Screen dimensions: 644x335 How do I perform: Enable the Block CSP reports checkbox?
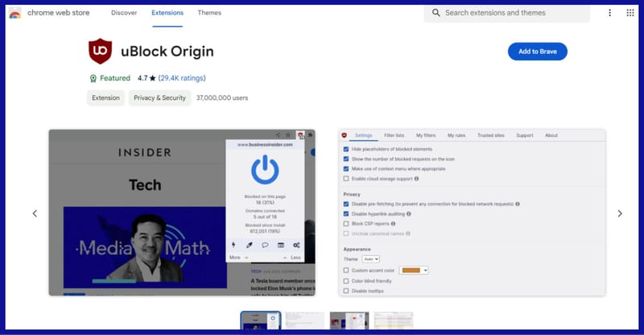346,224
